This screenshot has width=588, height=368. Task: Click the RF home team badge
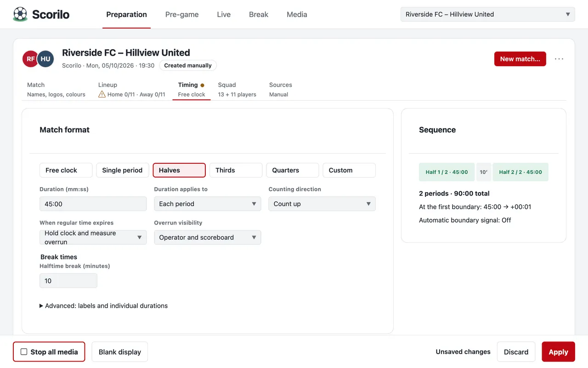(x=31, y=59)
